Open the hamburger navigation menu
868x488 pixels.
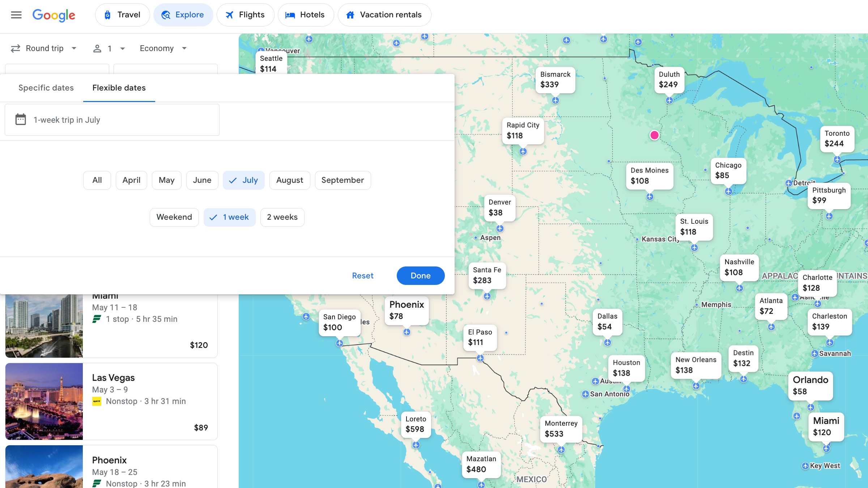[x=16, y=14]
